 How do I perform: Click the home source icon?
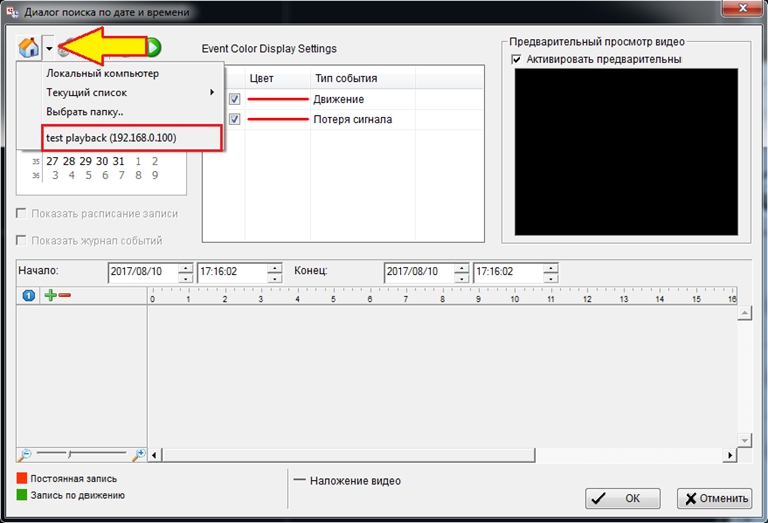[29, 48]
